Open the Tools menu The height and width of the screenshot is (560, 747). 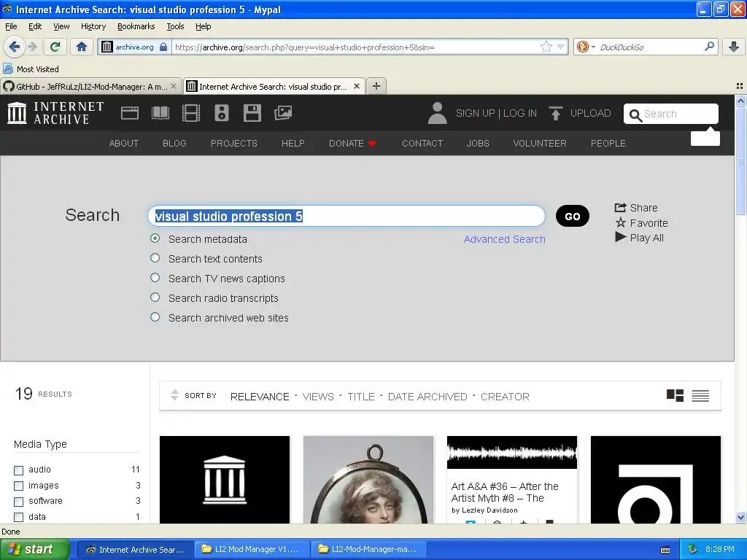[175, 26]
